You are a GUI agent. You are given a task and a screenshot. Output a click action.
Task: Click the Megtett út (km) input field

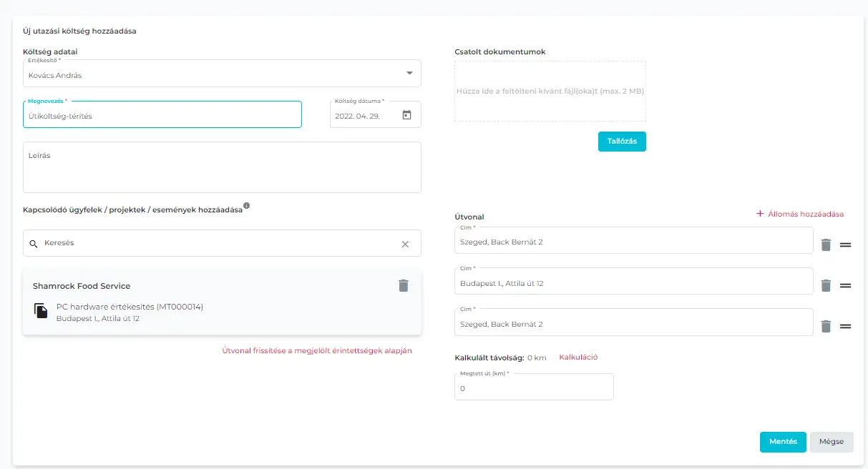[534, 388]
